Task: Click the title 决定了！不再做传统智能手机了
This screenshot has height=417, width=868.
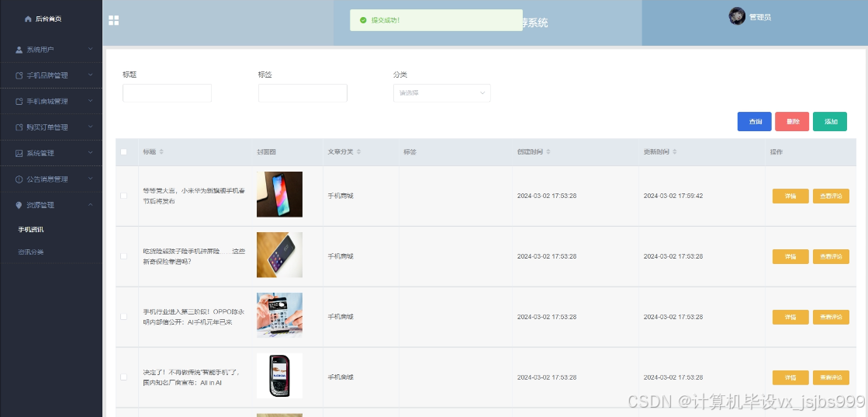Action: [x=192, y=377]
